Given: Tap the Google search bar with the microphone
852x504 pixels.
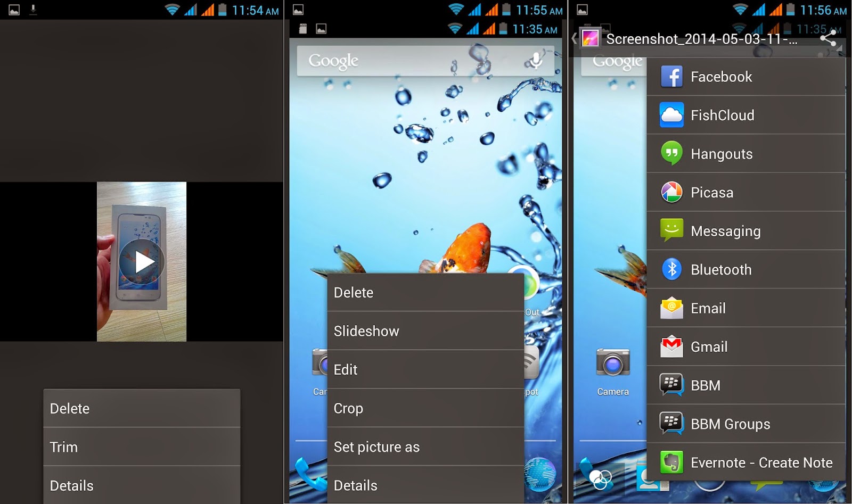Looking at the screenshot, I should tap(425, 61).
